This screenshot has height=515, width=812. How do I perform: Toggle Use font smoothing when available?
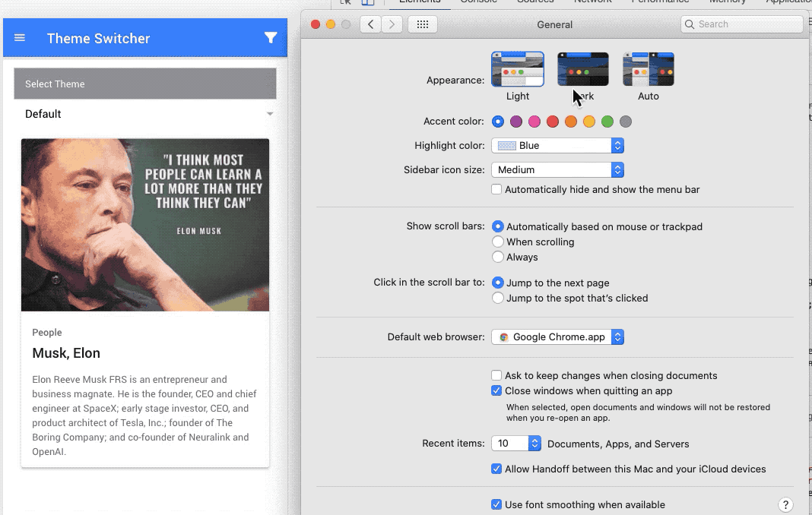496,504
